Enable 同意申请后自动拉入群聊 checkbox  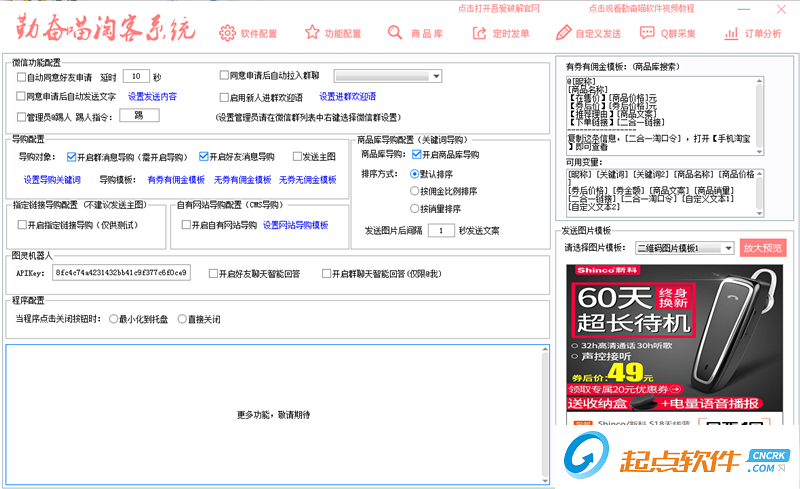pos(224,75)
